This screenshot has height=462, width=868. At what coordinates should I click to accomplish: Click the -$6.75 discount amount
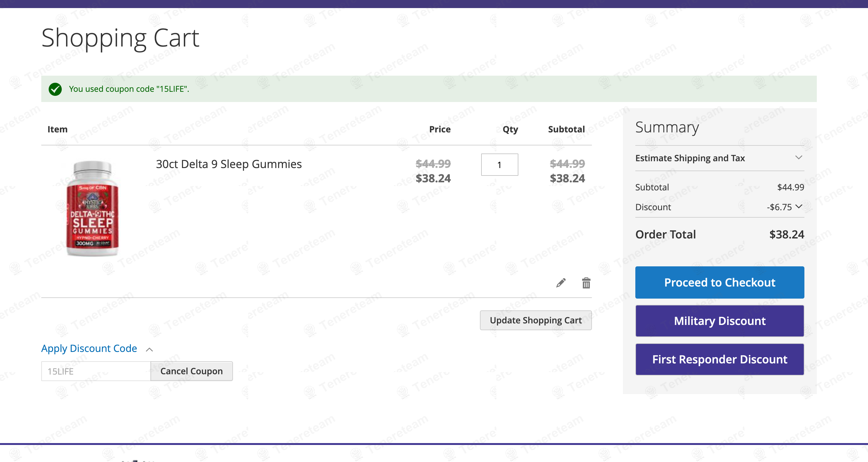pos(779,207)
